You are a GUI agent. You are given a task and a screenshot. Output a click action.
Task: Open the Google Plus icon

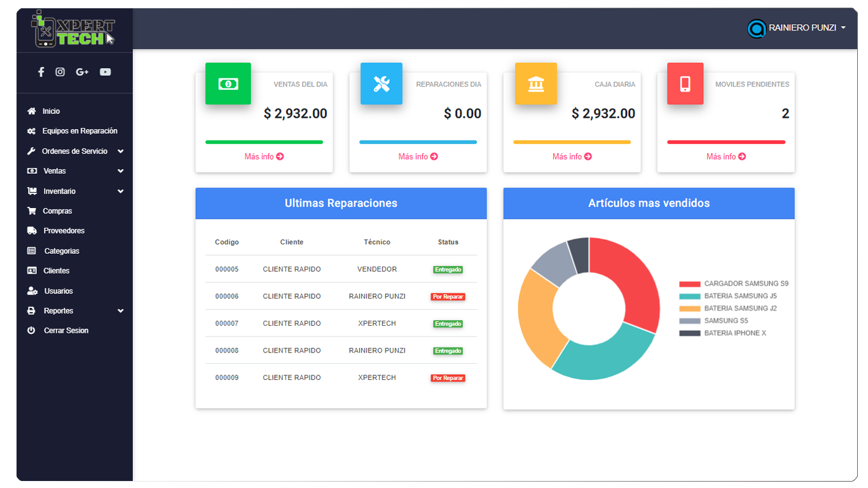coord(82,72)
